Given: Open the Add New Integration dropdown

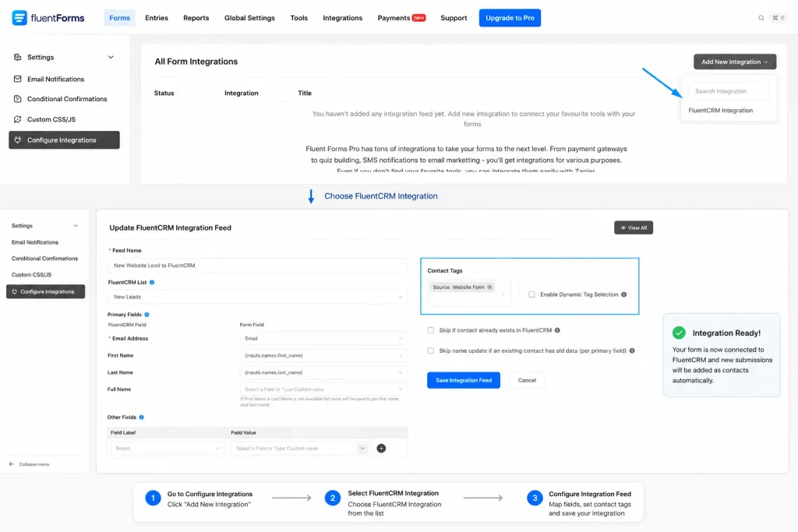Looking at the screenshot, I should point(734,62).
